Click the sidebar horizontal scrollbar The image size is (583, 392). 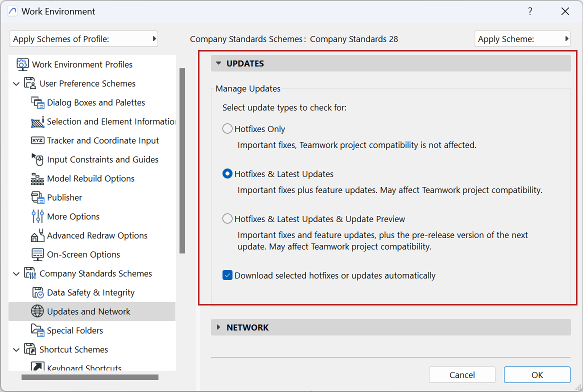(x=90, y=377)
